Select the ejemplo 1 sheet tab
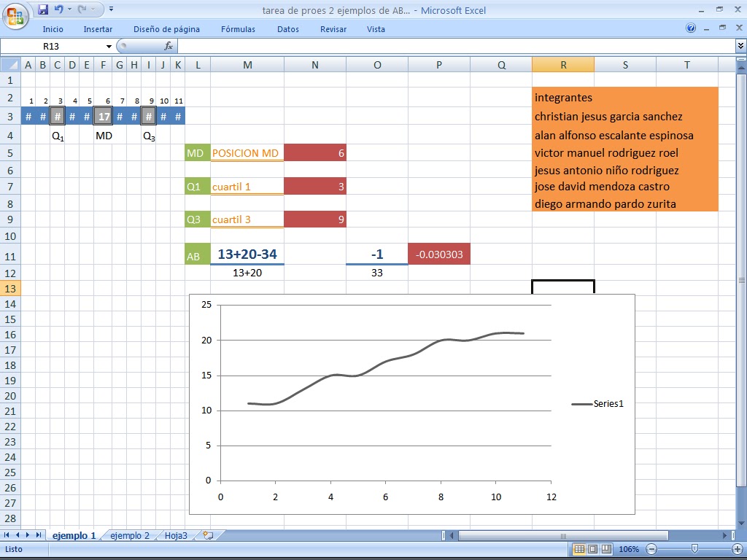 (74, 536)
